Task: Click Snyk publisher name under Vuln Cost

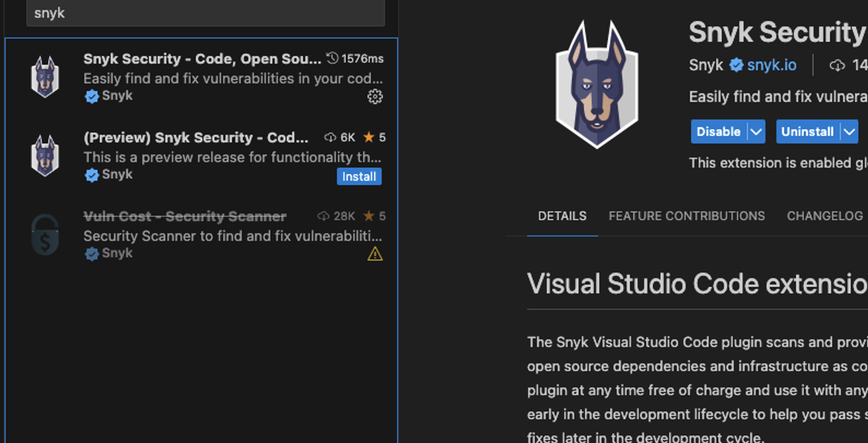Action: pos(117,253)
